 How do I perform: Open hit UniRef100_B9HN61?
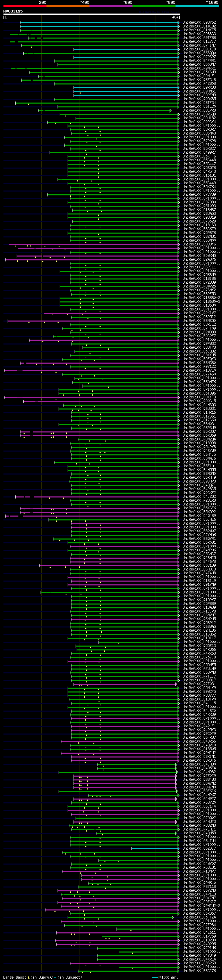199,91
